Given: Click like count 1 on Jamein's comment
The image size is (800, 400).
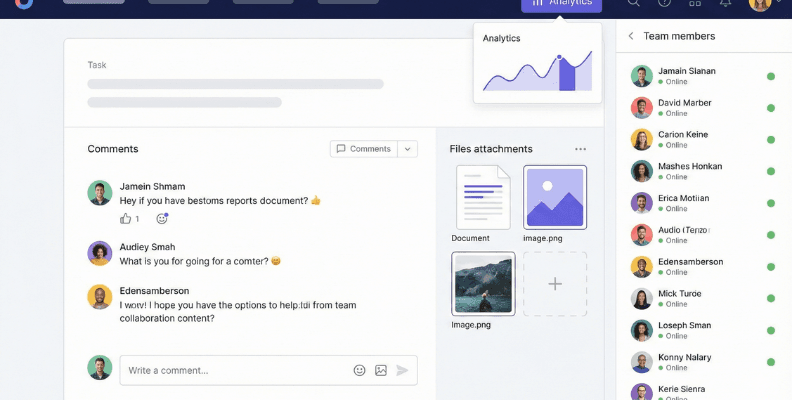Looking at the screenshot, I should click(137, 219).
